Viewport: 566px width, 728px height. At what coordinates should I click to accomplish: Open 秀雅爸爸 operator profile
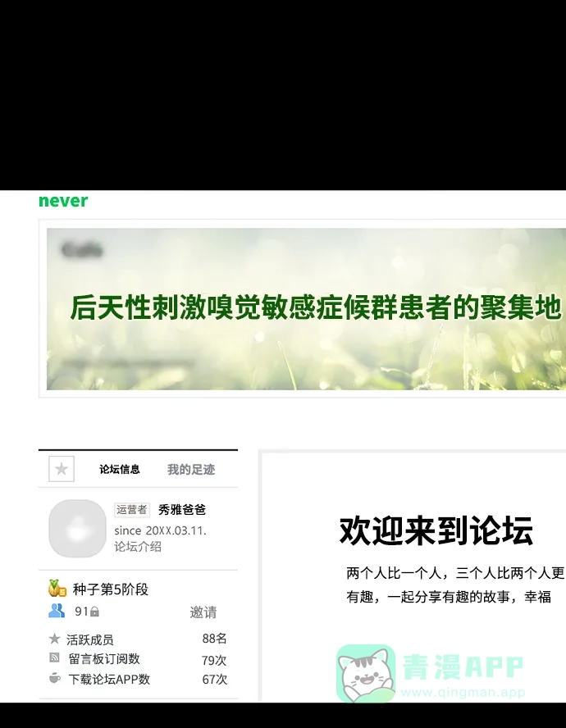(182, 510)
